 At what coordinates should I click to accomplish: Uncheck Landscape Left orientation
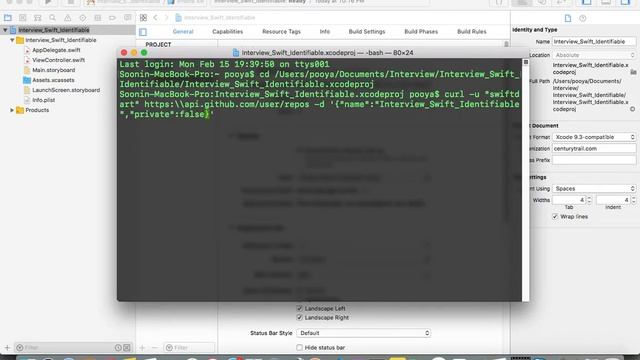pyautogui.click(x=300, y=309)
